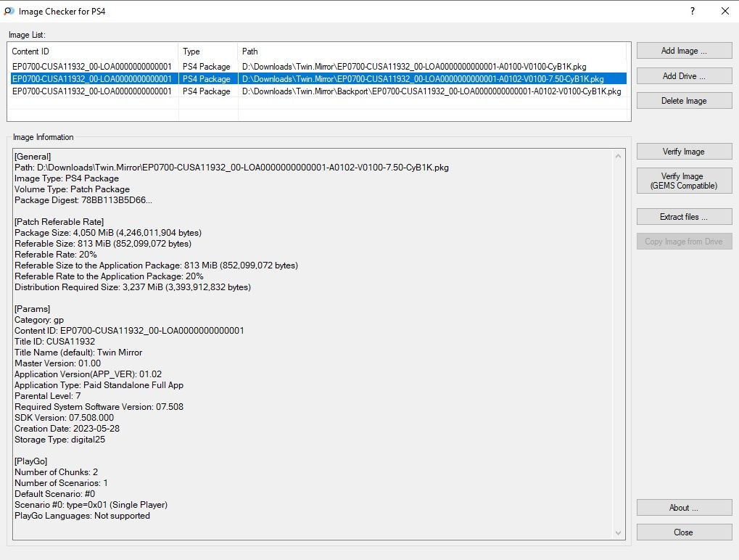Click the SDK Version: 07.508.000 line
Viewport: 739px width, 560px height.
pyautogui.click(x=64, y=417)
